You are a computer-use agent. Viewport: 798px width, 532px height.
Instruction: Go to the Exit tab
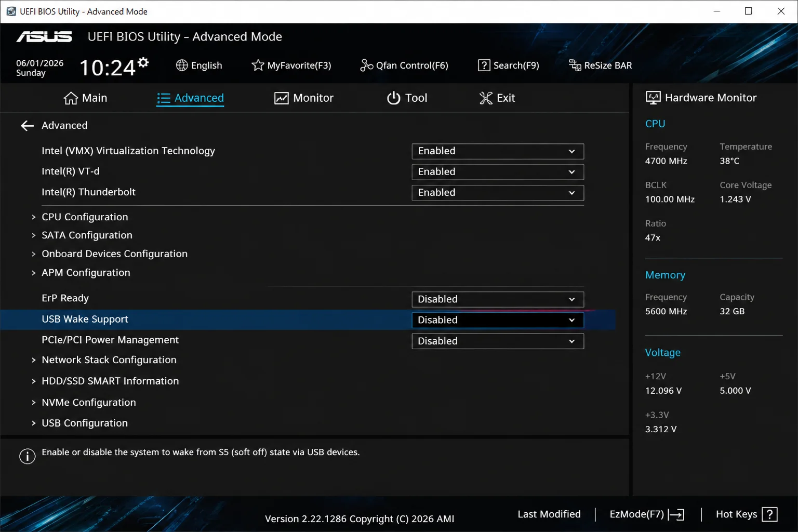point(497,98)
